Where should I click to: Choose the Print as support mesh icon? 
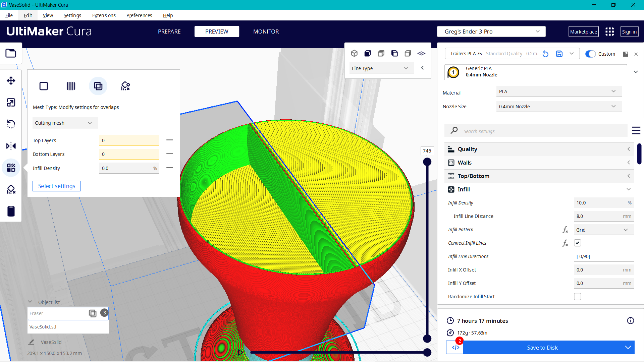pyautogui.click(x=71, y=86)
